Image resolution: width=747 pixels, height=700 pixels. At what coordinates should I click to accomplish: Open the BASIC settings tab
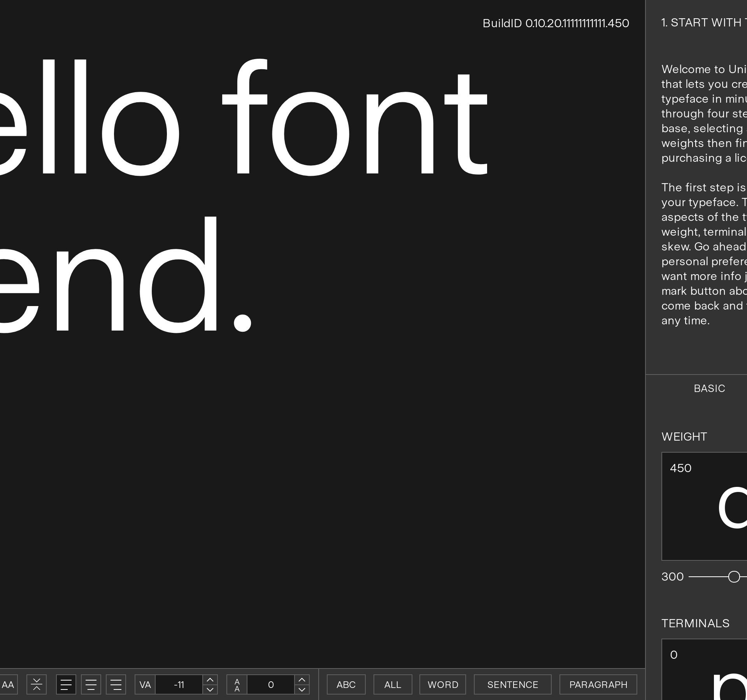click(709, 388)
